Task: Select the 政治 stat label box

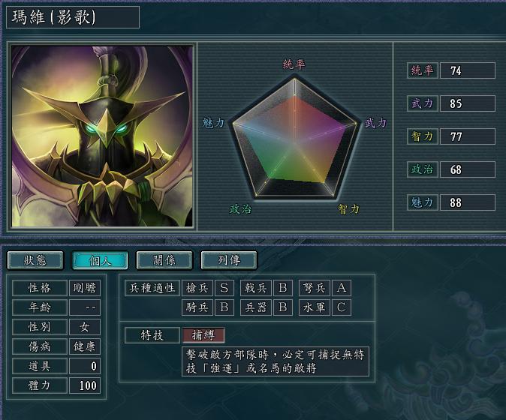Action: coord(422,169)
